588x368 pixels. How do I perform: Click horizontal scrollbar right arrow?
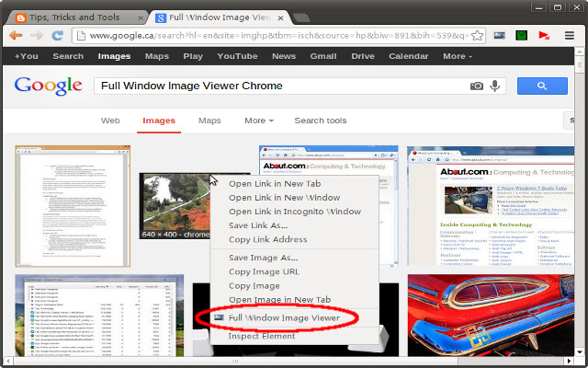coord(570,362)
